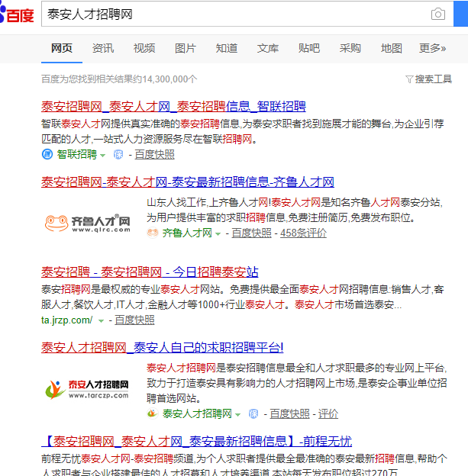
Task: Open 搜索工具 filter options
Action: 434,79
